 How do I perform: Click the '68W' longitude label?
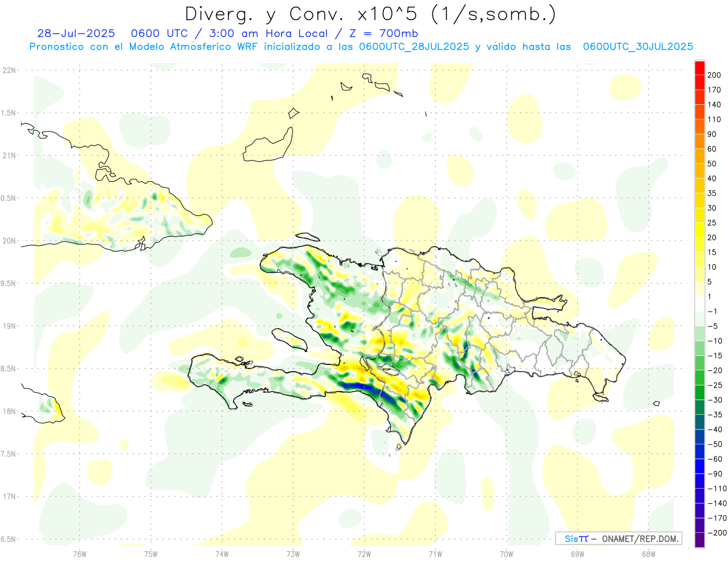(x=649, y=554)
